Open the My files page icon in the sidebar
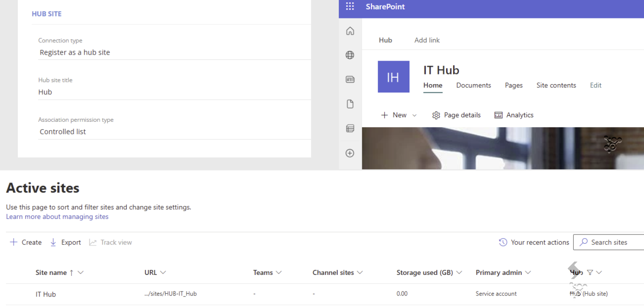This screenshot has width=644, height=308. click(x=350, y=104)
